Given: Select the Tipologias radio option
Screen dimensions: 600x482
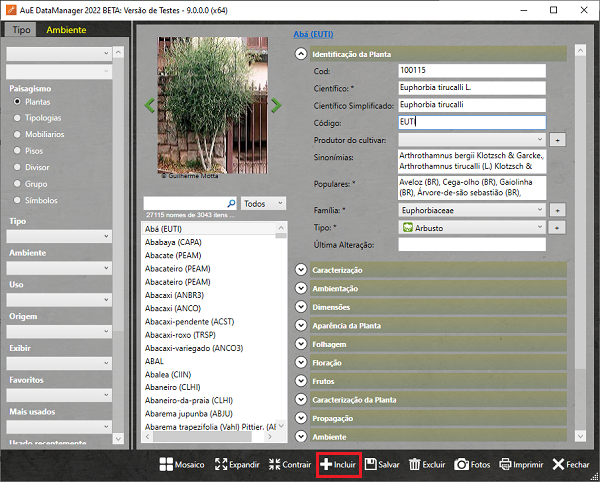Looking at the screenshot, I should click(x=17, y=117).
